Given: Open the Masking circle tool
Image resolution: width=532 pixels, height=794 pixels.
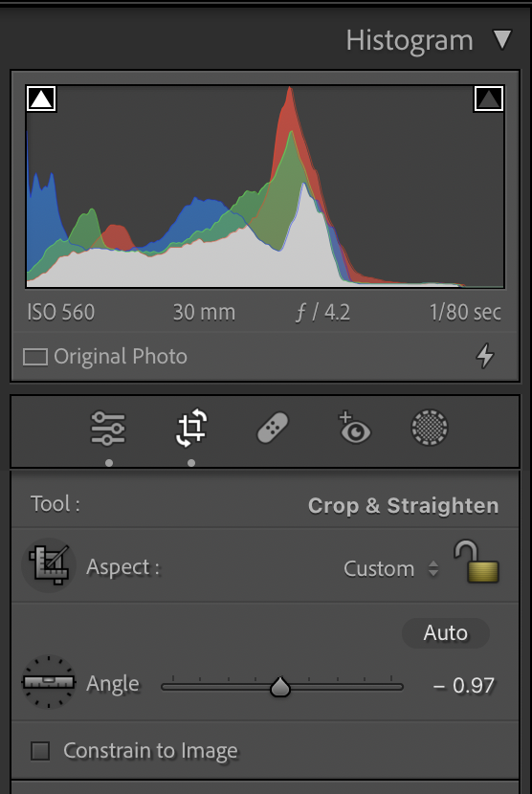Looking at the screenshot, I should 430,428.
